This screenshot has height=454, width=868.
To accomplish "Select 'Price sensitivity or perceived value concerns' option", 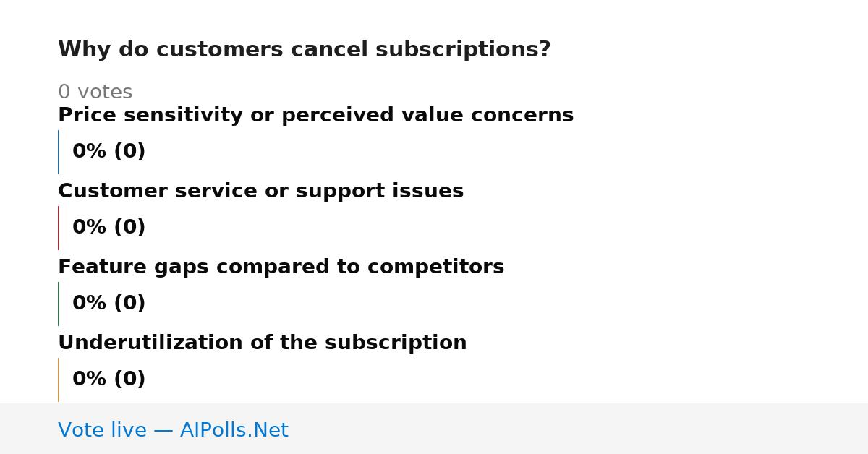I will pyautogui.click(x=315, y=116).
